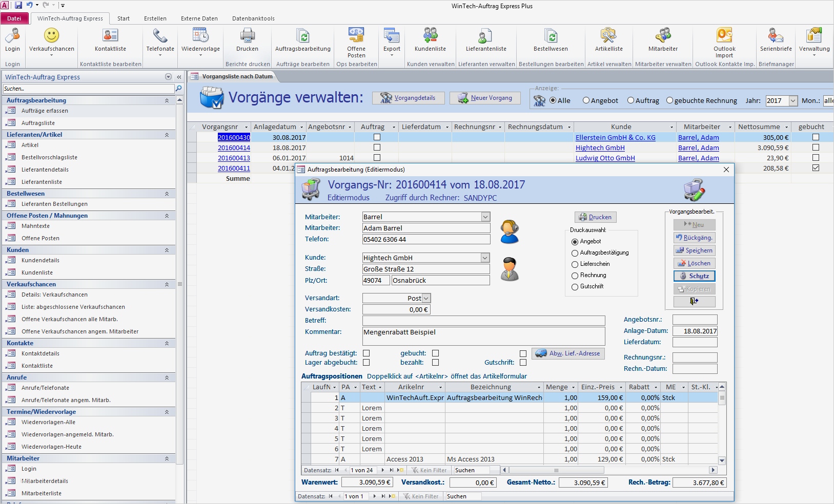Click into the Betreff input field
The image size is (834, 504).
[x=483, y=321]
